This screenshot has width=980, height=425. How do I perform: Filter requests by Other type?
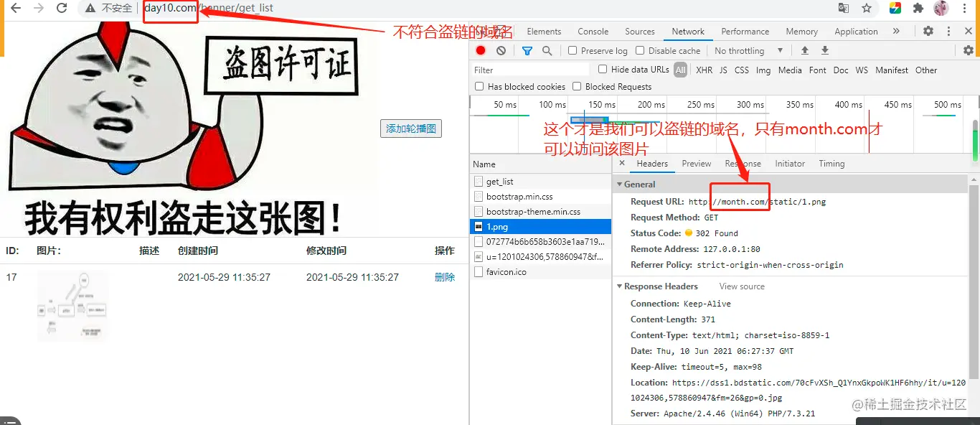pos(926,70)
